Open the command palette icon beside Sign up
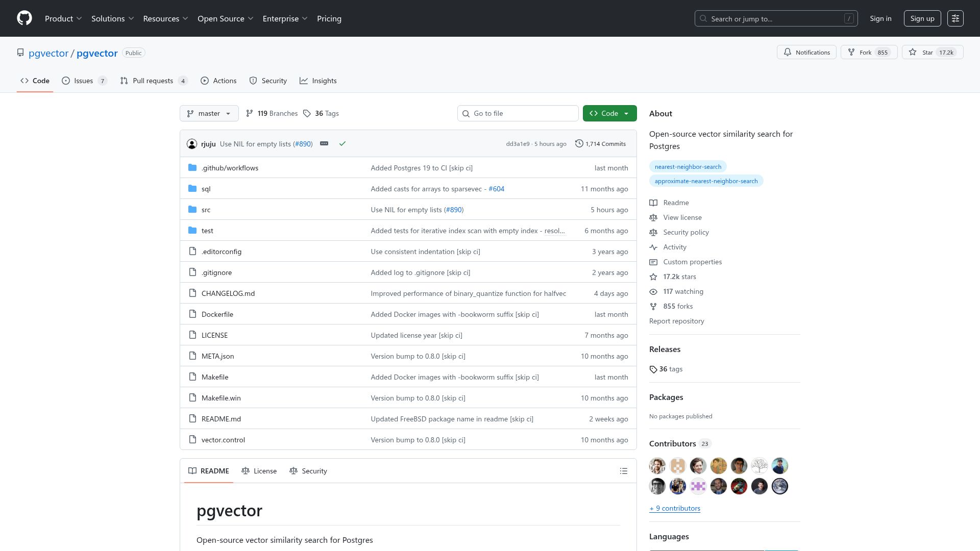 pos(955,18)
